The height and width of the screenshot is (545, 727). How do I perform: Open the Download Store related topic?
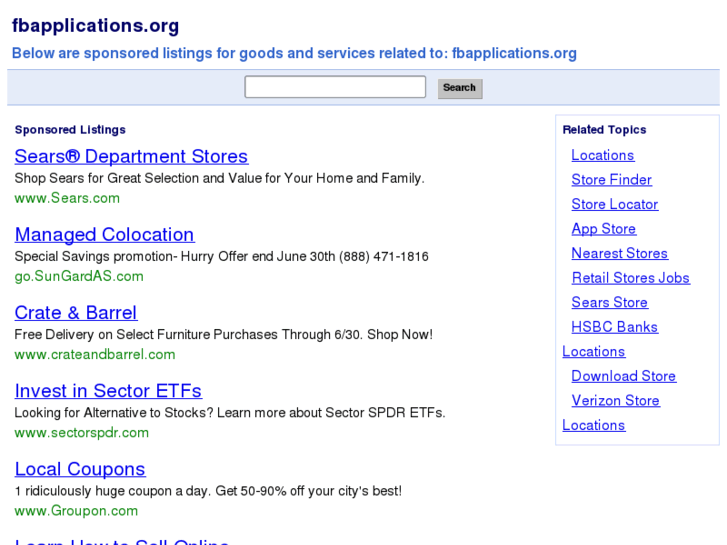click(624, 376)
